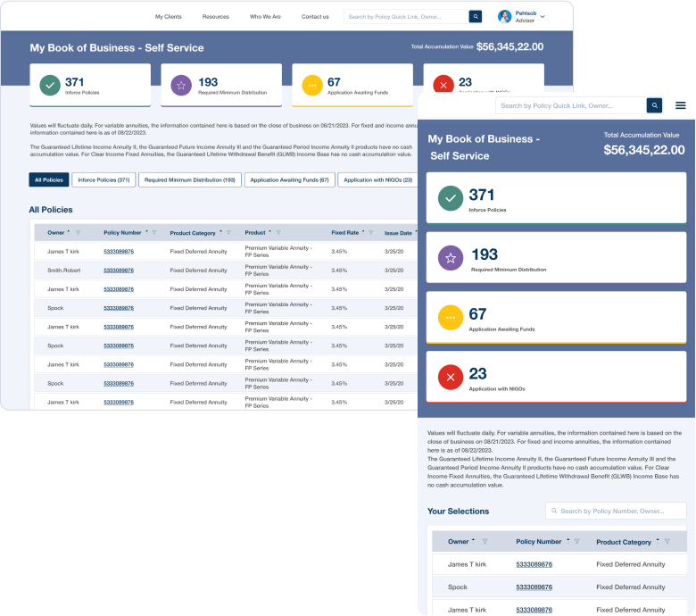Click the desktop search by Policy Quick Link field

point(406,17)
